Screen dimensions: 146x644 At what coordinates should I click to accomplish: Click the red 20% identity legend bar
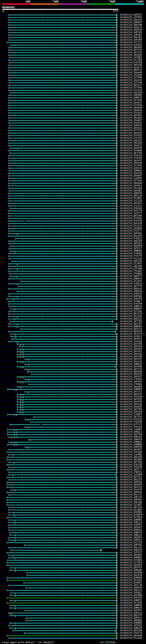[x=16, y=4]
